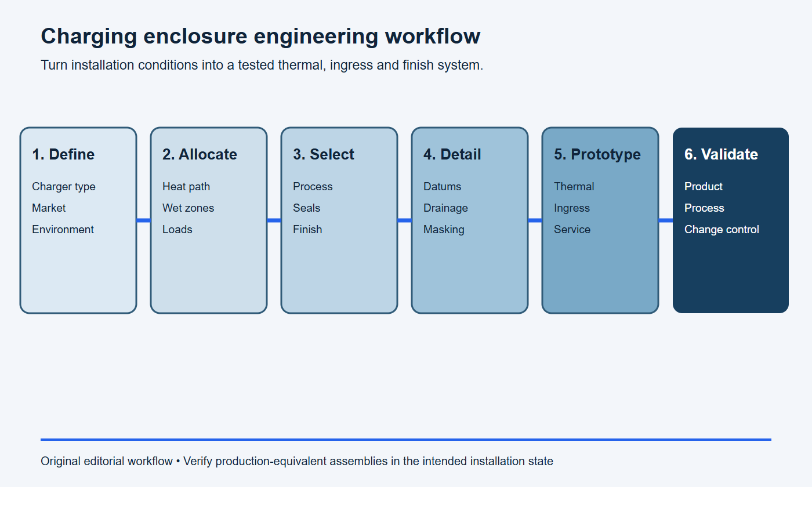Click the title 'Charging enclosure engineering workflow'
Screen dimensions: 812x522
pos(260,37)
